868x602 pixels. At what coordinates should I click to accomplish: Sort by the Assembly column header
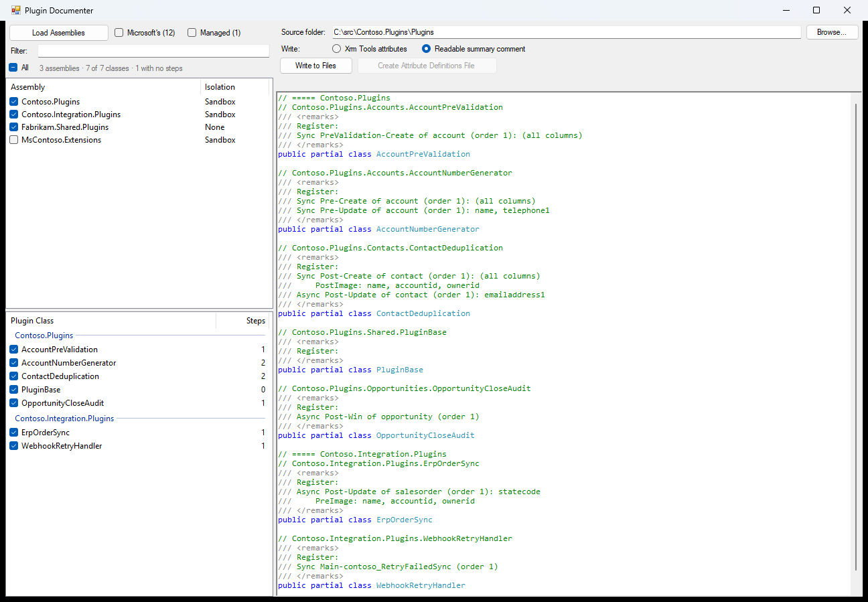point(103,87)
